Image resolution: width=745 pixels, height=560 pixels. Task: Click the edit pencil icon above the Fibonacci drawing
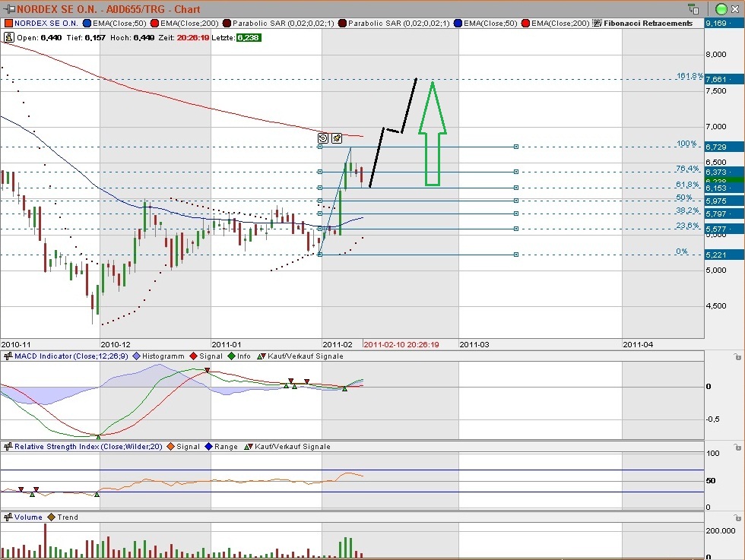336,138
